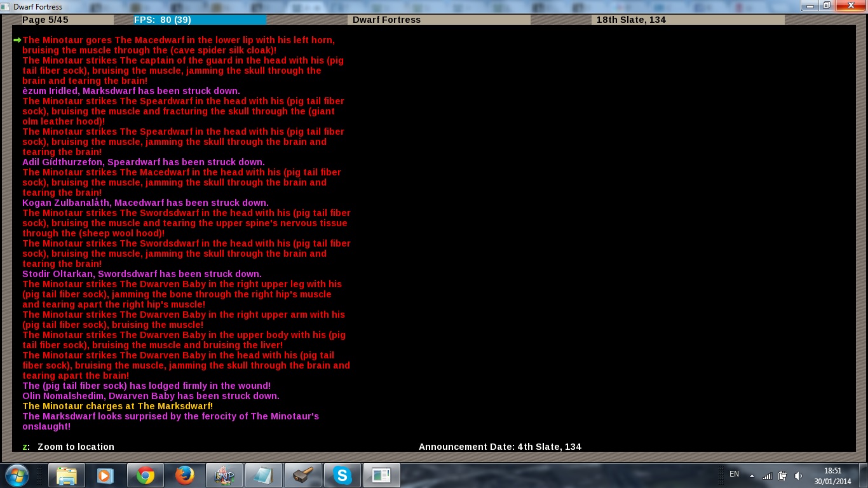Select 'Stodir Oltarkan, Swordsdwarf has been struck down'
This screenshot has width=868, height=488.
[142, 274]
